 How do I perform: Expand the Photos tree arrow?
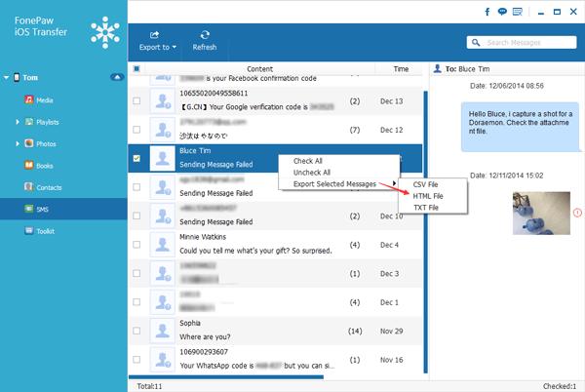coord(18,143)
